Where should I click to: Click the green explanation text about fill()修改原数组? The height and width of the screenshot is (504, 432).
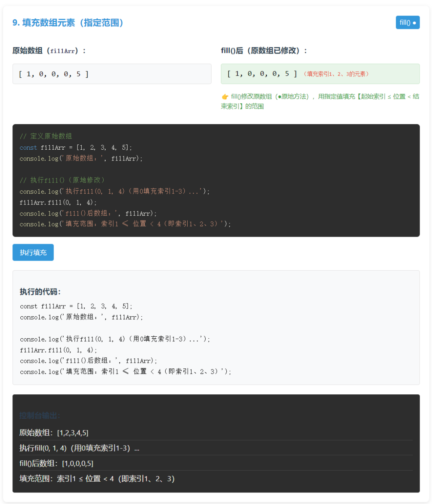coord(320,101)
